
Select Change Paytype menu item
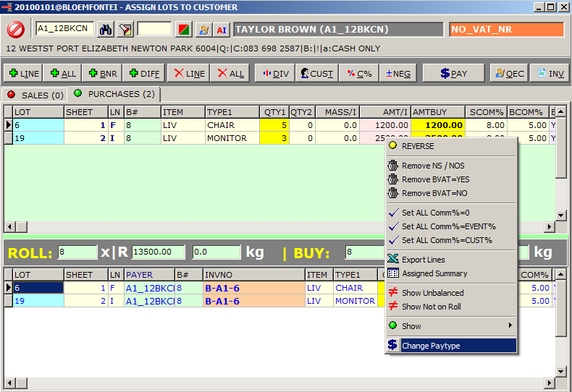click(452, 346)
